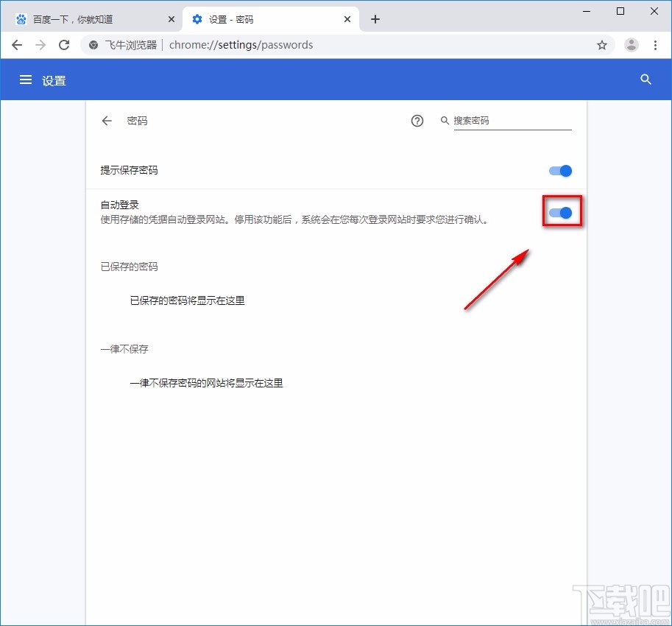Click the bookmark star in address bar
Image resolution: width=672 pixels, height=626 pixels.
[x=602, y=45]
